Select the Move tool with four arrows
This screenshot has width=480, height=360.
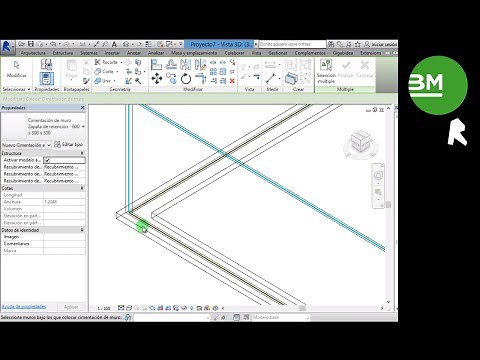click(x=156, y=79)
